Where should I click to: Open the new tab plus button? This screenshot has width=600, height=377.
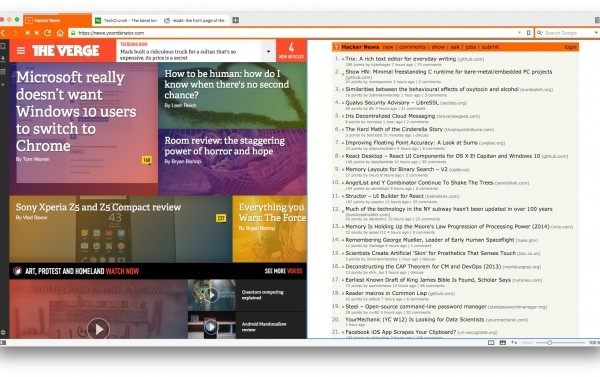[x=236, y=20]
